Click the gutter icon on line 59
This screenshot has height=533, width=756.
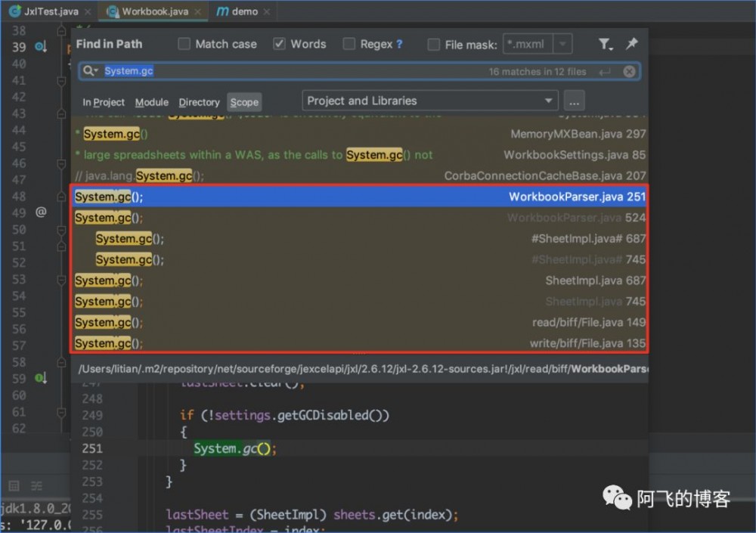coord(40,378)
